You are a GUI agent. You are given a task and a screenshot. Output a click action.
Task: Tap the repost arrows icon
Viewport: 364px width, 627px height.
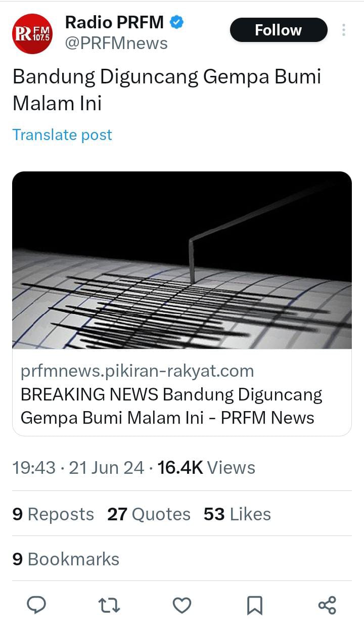click(x=109, y=605)
